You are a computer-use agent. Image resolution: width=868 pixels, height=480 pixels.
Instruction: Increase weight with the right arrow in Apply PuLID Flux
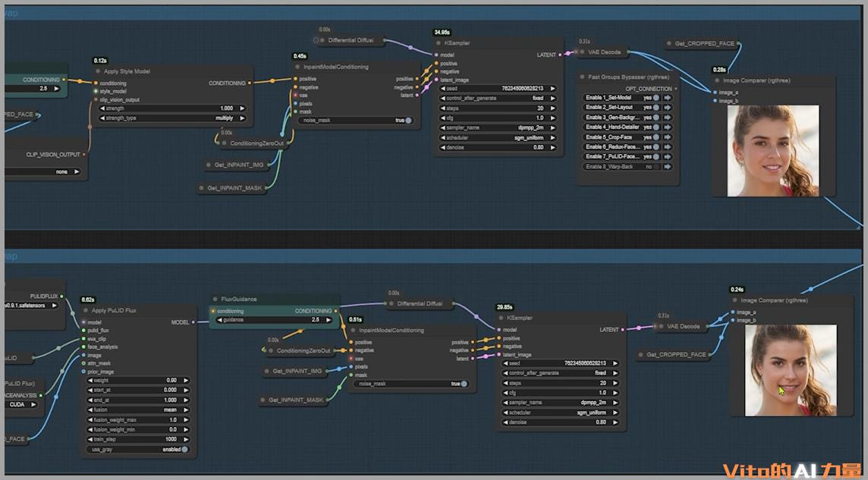tap(186, 381)
